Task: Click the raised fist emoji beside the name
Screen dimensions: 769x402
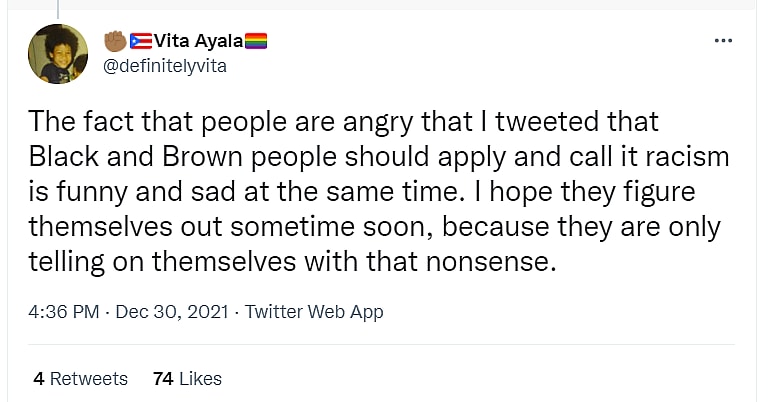Action: 115,41
